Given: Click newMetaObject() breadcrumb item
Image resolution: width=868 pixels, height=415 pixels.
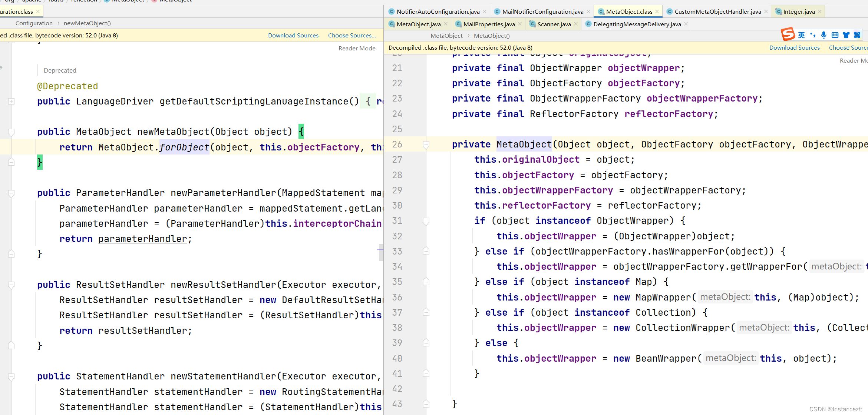Looking at the screenshot, I should 87,23.
